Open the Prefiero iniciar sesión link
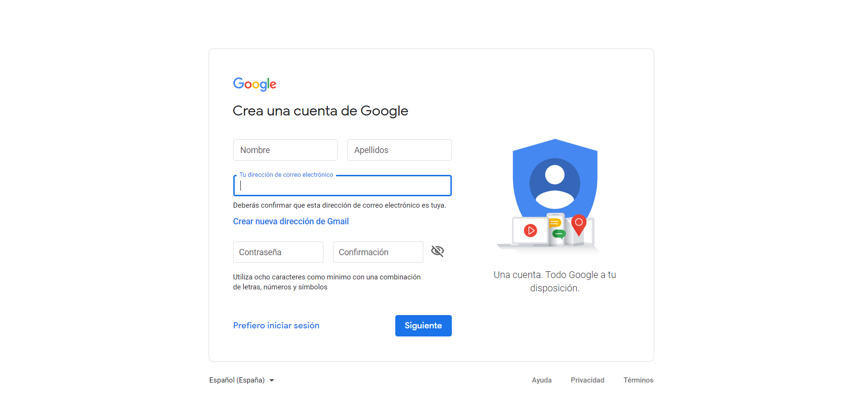 pos(276,326)
